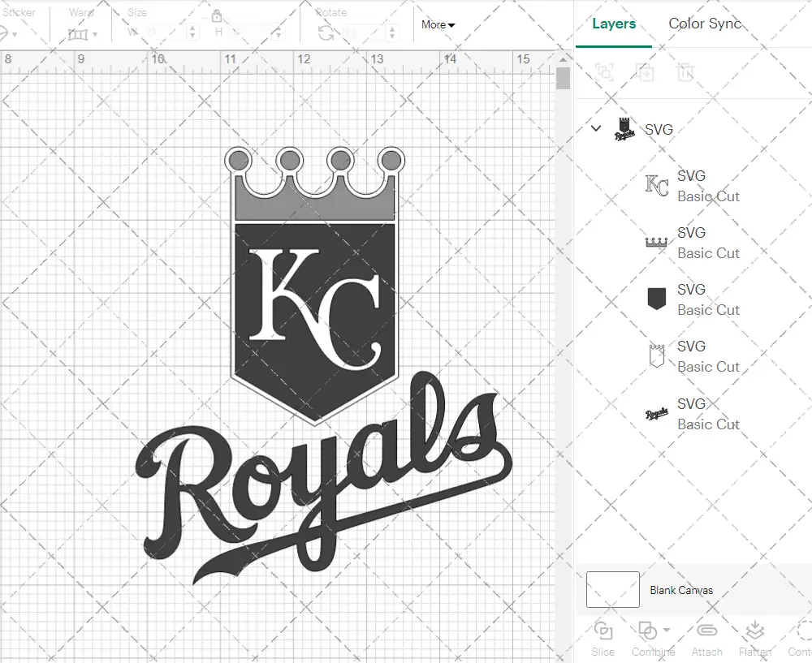Click the Flatten icon
Image resolution: width=812 pixels, height=663 pixels.
pos(754,631)
